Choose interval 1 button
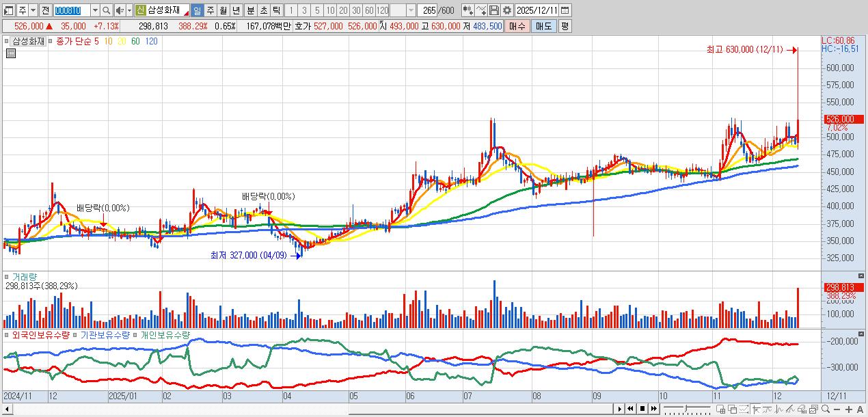The image size is (868, 417). point(290,10)
